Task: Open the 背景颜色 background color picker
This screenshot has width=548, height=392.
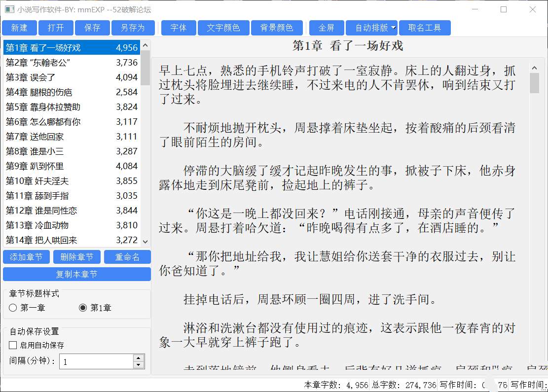Action: [277, 28]
